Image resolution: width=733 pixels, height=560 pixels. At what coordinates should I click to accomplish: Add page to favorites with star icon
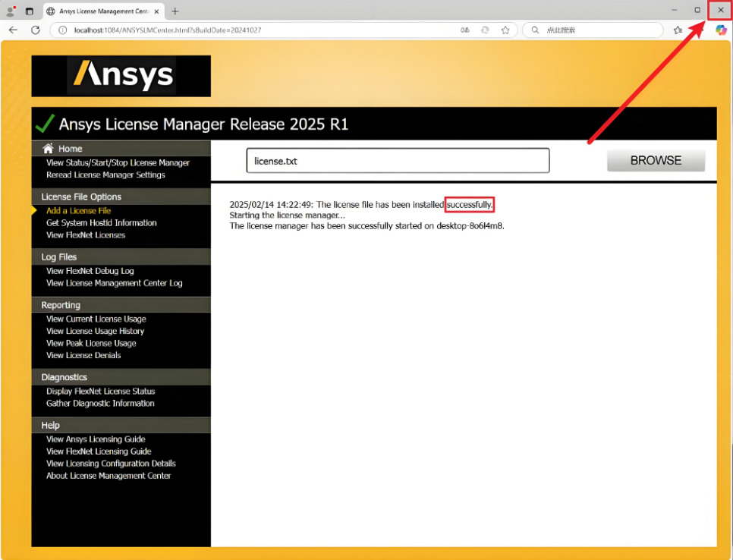tap(505, 30)
